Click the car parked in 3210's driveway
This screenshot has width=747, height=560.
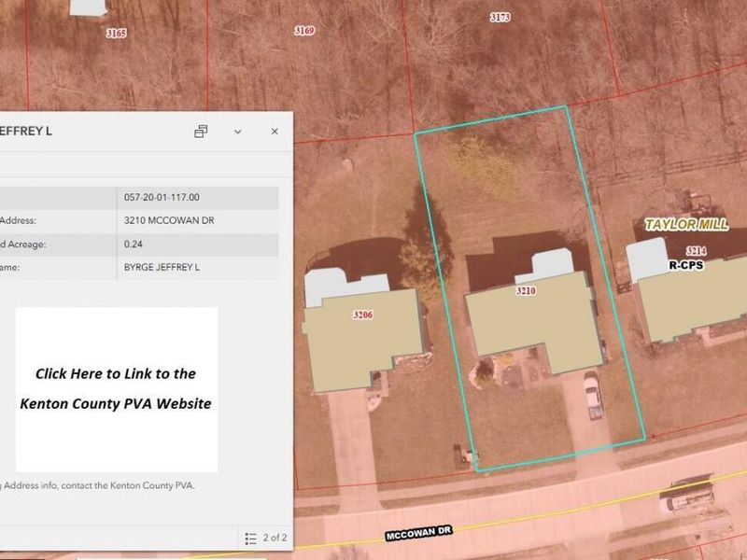click(592, 395)
